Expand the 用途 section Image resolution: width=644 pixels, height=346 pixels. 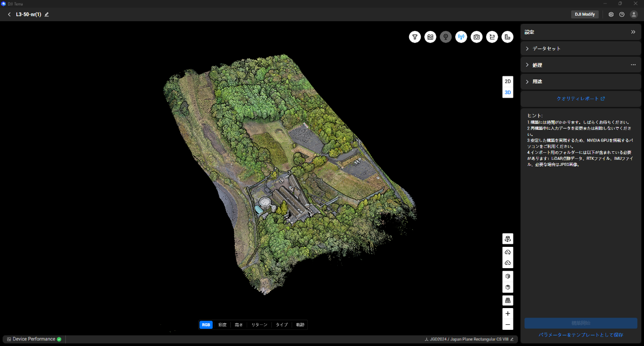point(537,81)
